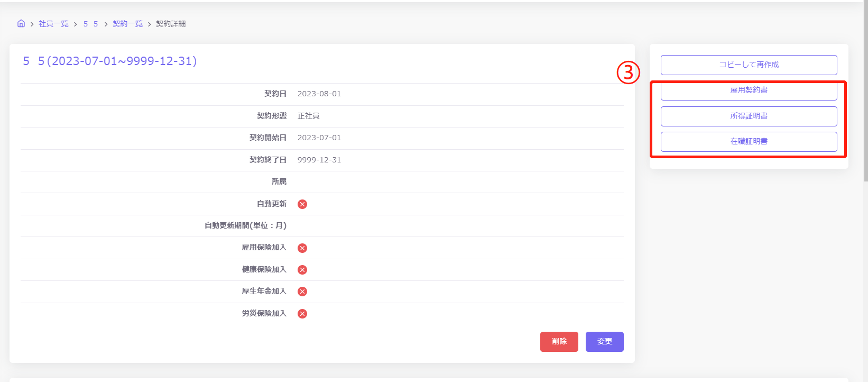Click the home icon in the breadcrumb
Image resolution: width=868 pixels, height=382 pixels.
tap(21, 23)
